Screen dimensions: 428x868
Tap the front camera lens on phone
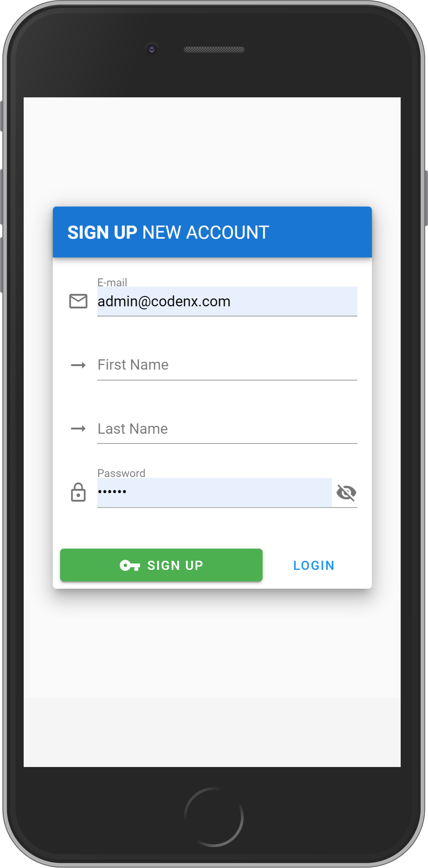(152, 49)
